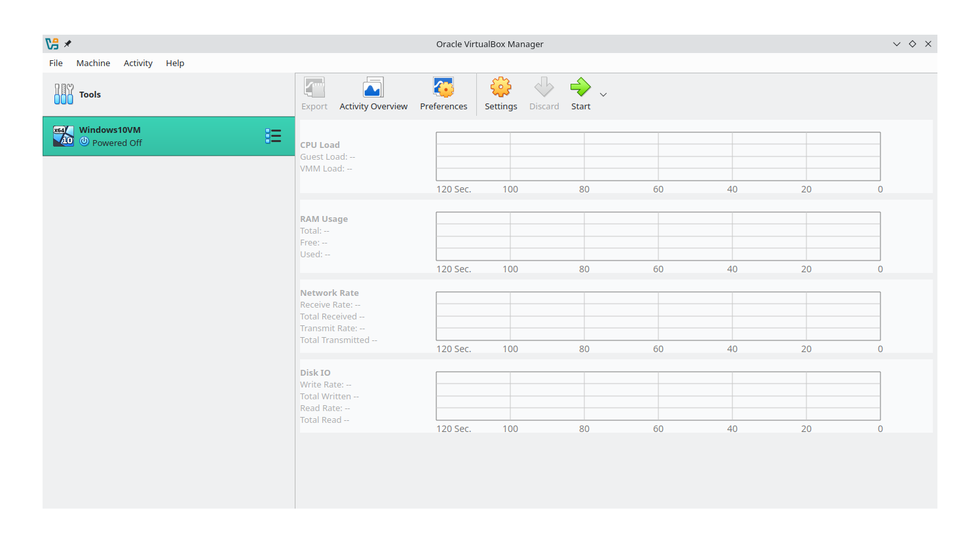Click the Network Rate heading
The image size is (980, 559).
pyautogui.click(x=330, y=293)
